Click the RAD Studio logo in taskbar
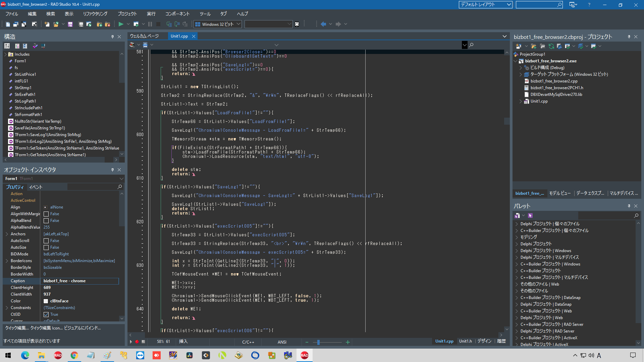Image resolution: width=644 pixels, height=362 pixels. pos(305,355)
